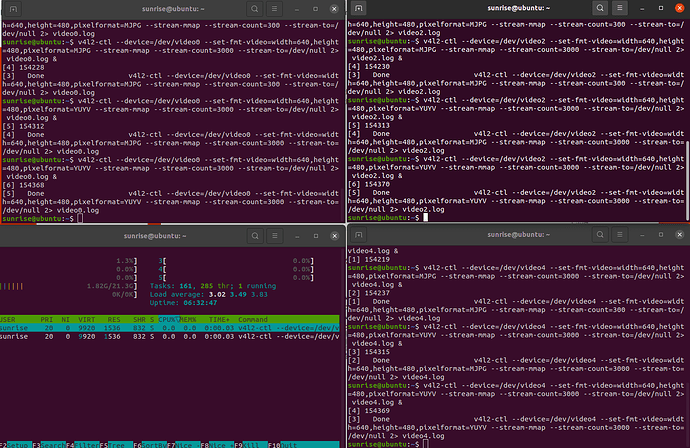Image resolution: width=690 pixels, height=448 pixels.
Task: Click the RES column header in htop
Action: [114, 319]
